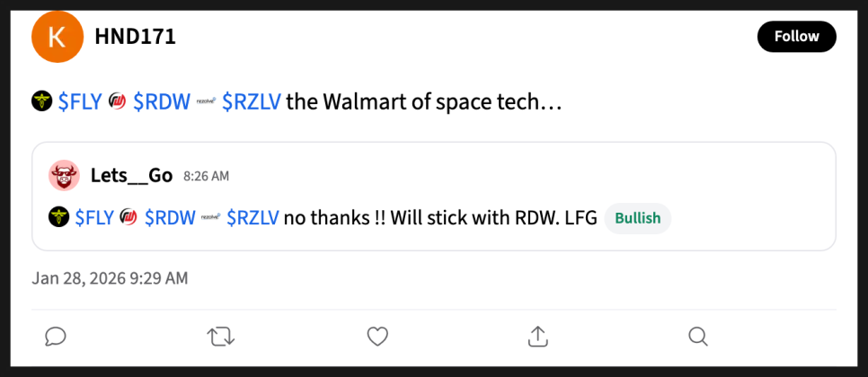
Task: Click the repost icon
Action: click(x=218, y=337)
